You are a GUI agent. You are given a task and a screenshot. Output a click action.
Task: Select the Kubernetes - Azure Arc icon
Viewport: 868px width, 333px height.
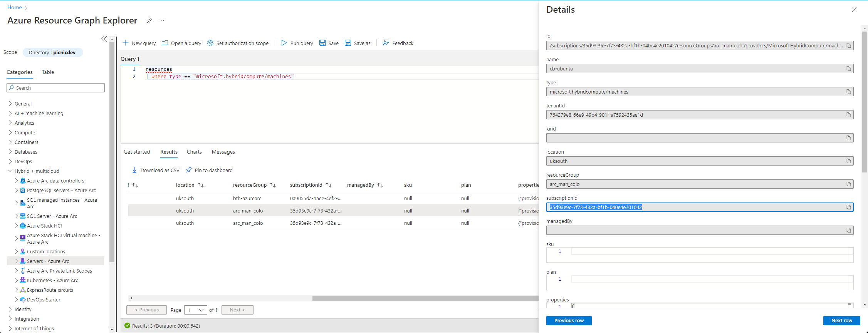tap(23, 280)
